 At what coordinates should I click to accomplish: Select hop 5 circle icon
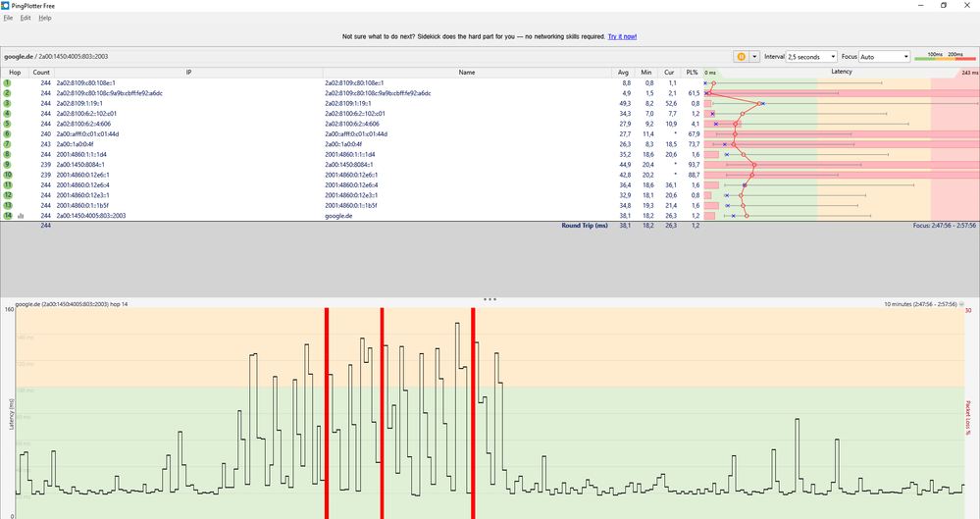(x=8, y=124)
